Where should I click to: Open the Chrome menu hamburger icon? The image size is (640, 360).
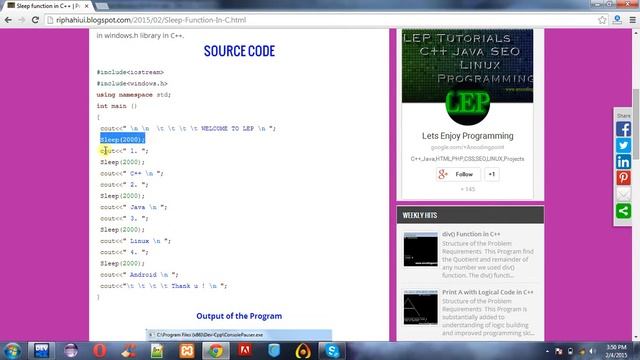point(633,20)
